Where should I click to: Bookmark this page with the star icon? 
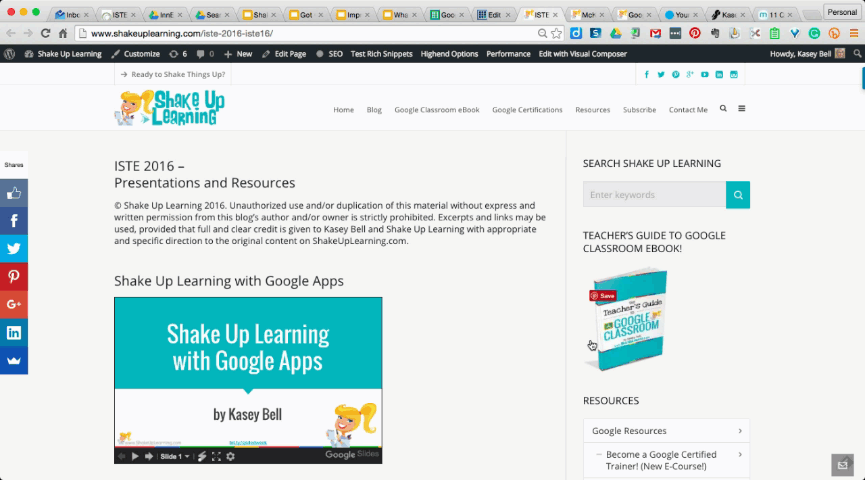pos(557,34)
